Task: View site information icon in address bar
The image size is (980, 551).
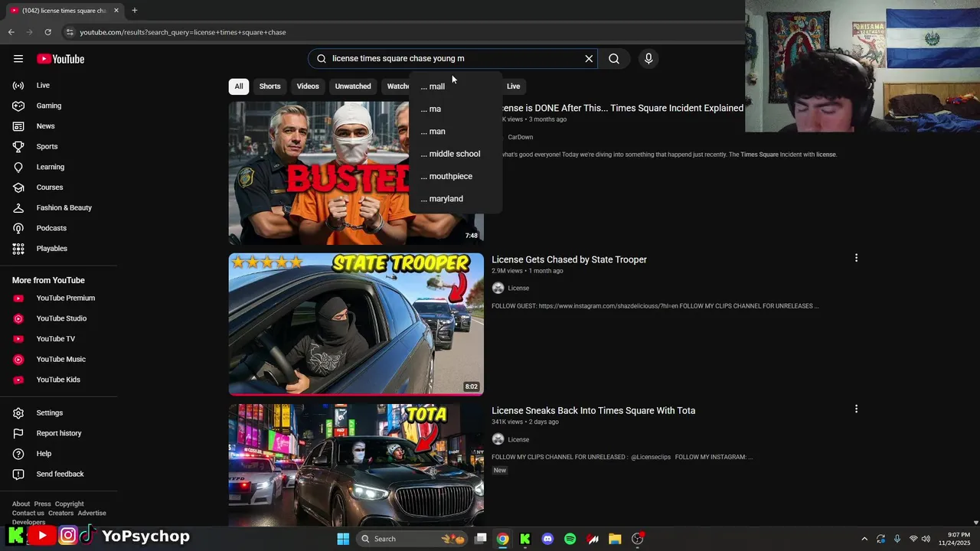Action: click(70, 32)
